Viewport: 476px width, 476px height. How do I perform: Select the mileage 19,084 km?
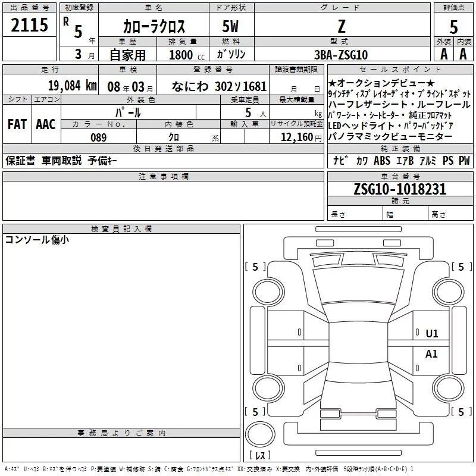click(72, 86)
